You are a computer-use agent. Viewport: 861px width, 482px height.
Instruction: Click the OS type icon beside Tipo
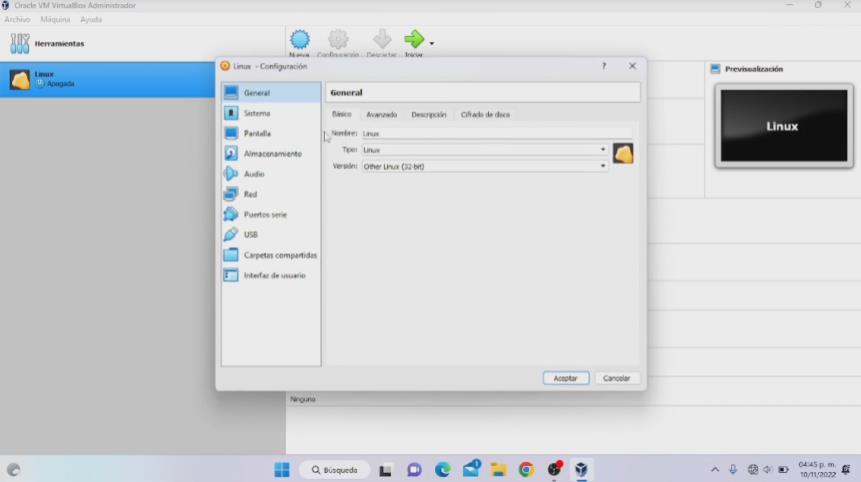[x=623, y=154]
